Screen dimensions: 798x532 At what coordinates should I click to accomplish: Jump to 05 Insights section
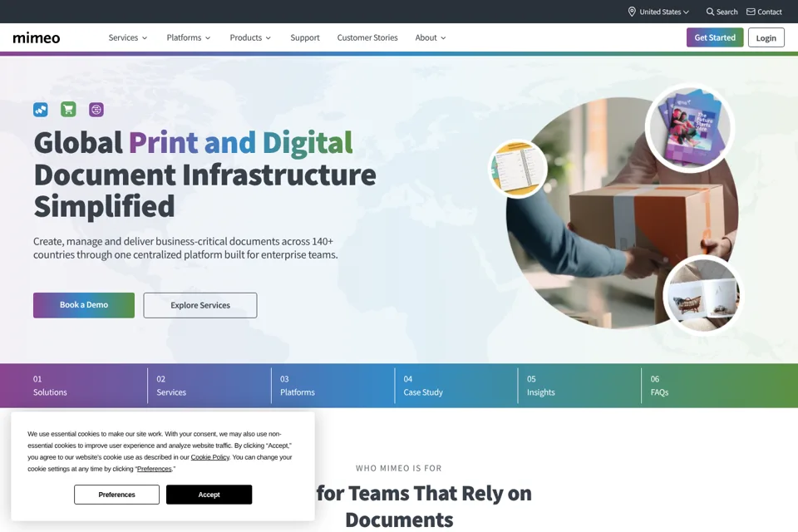click(540, 386)
